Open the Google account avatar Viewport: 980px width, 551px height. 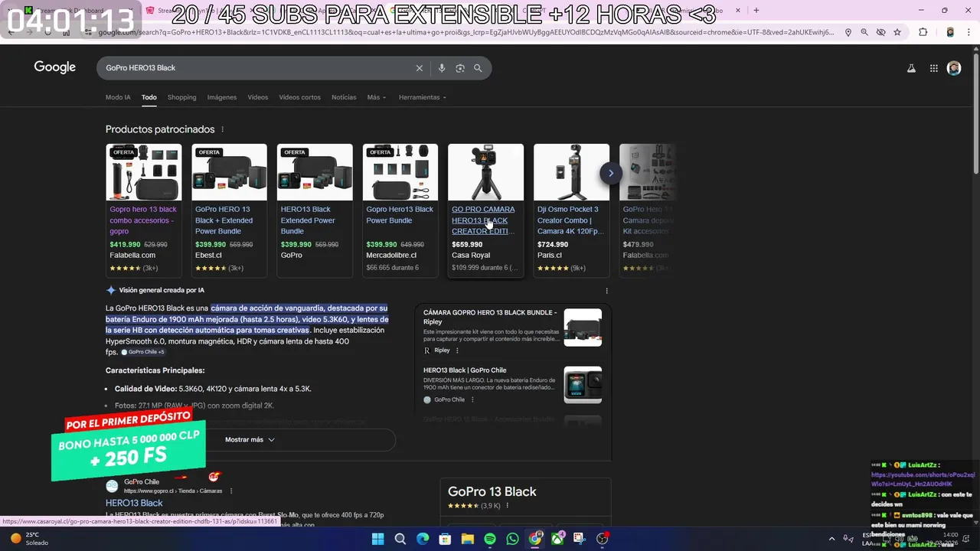(x=954, y=68)
